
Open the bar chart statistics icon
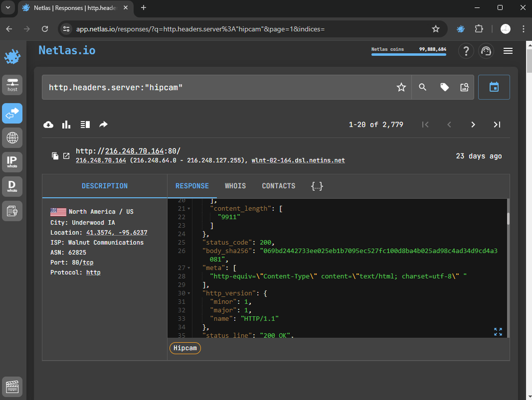66,125
